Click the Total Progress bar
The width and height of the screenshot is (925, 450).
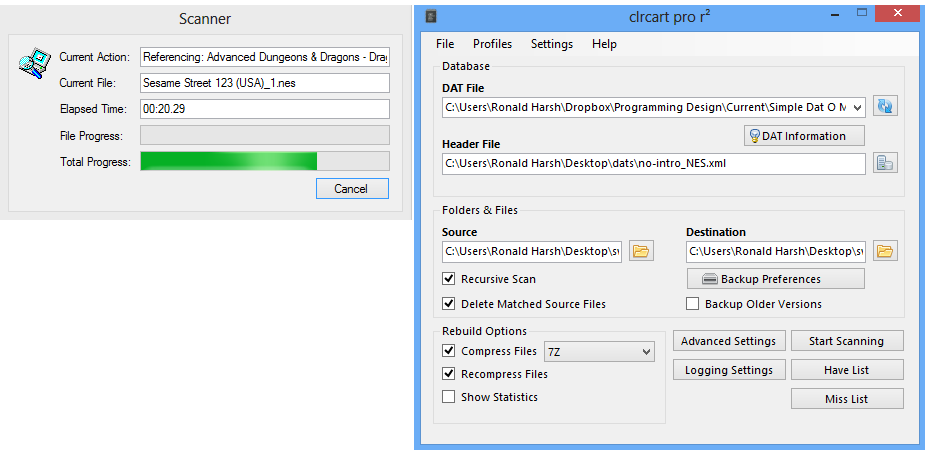(x=265, y=161)
